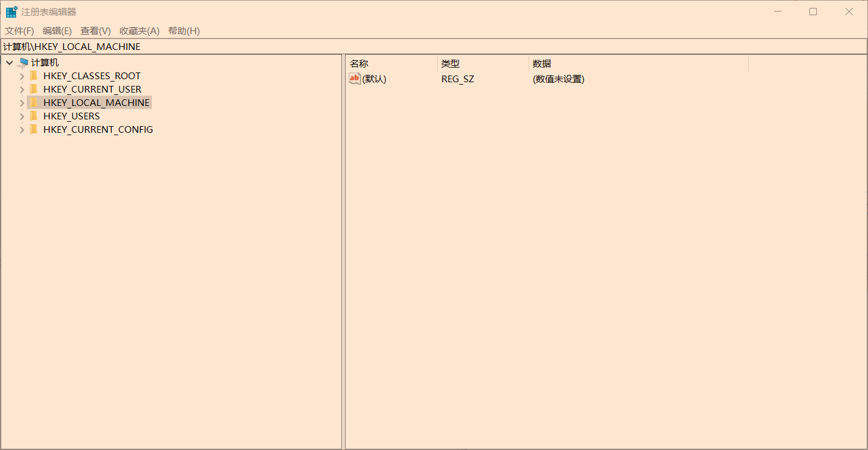Click the HKEY_LOCAL_MACHINE folder icon

(34, 103)
